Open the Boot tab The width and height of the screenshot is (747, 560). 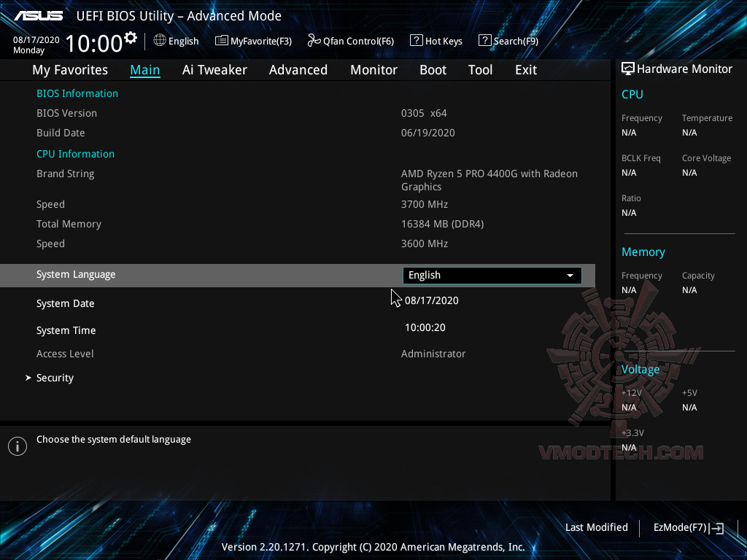pyautogui.click(x=433, y=69)
